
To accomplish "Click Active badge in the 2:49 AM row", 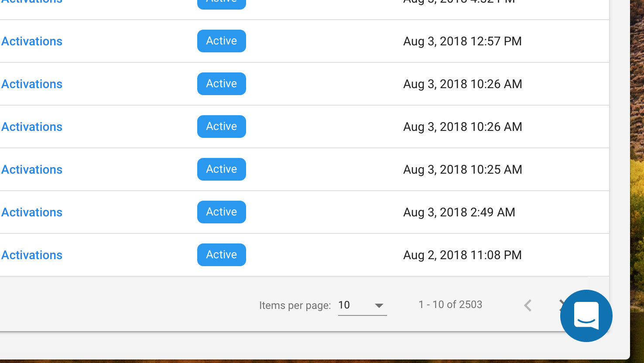I will click(x=222, y=212).
